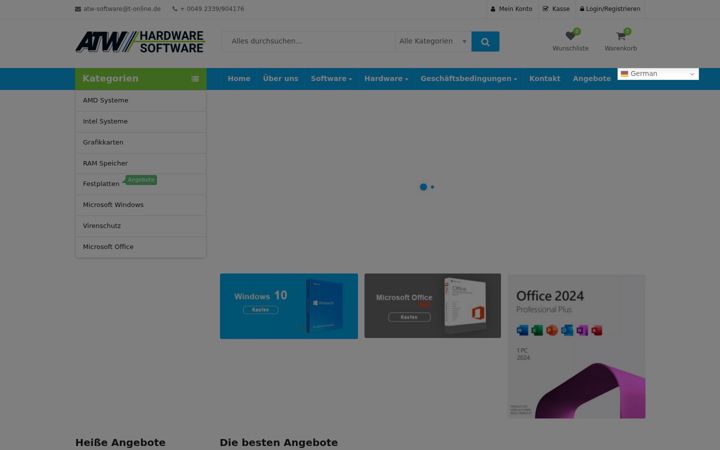Screen dimensions: 720x450
Task: Click the phone number in top bar
Action: point(212,9)
